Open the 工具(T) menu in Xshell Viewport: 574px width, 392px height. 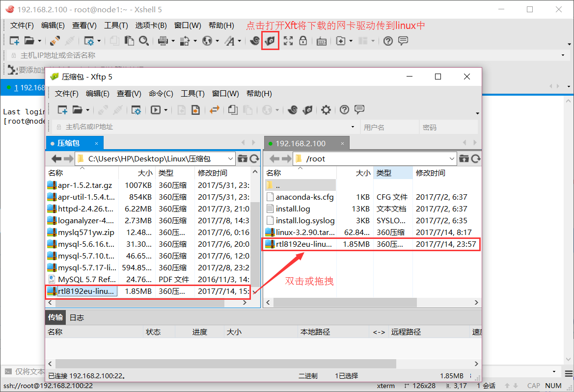tap(116, 25)
